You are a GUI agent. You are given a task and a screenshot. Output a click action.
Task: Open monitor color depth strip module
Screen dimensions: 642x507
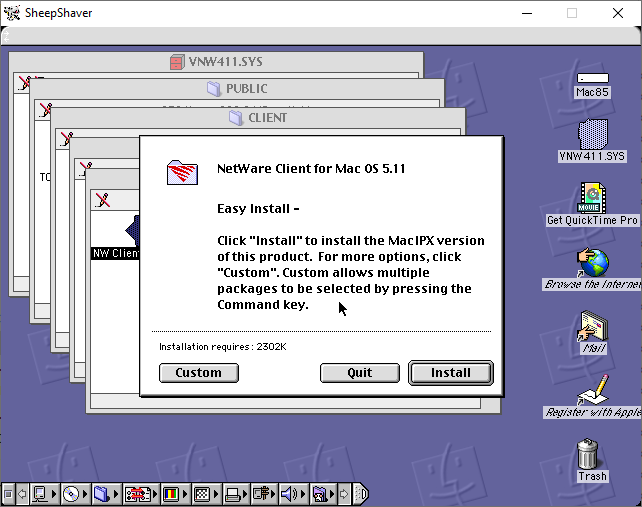click(175, 494)
